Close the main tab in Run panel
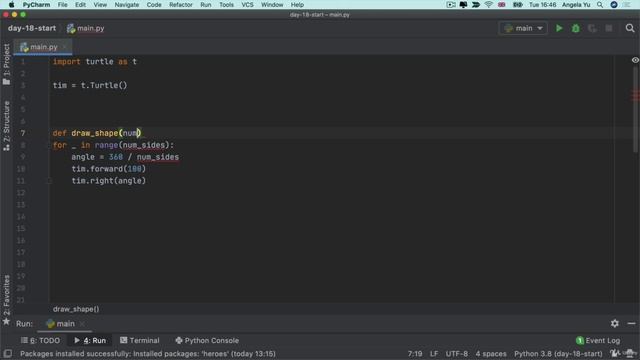Viewport: 640px width, 360px height. pos(82,324)
